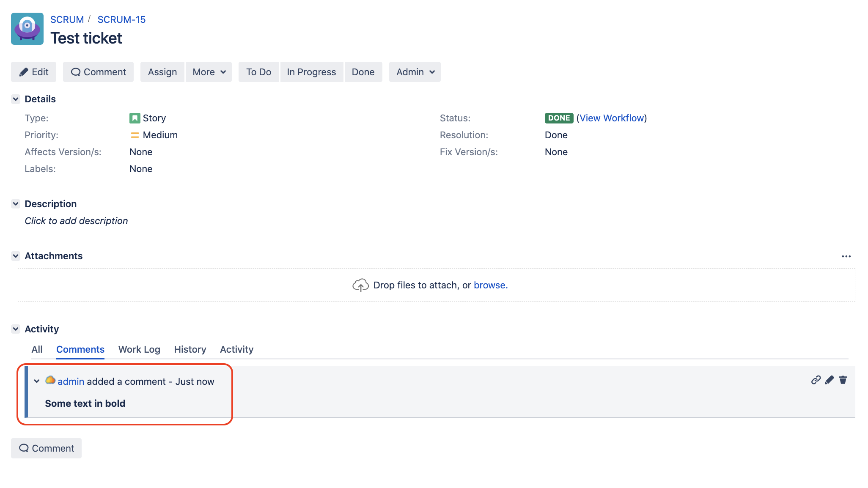Click the admin user avatar in the comment
The width and height of the screenshot is (868, 488).
point(50,381)
